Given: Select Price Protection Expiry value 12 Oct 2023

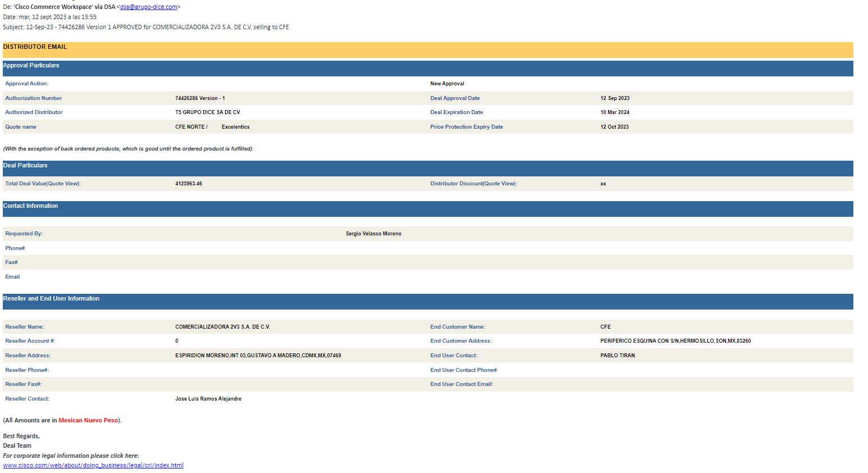Looking at the screenshot, I should tap(614, 127).
